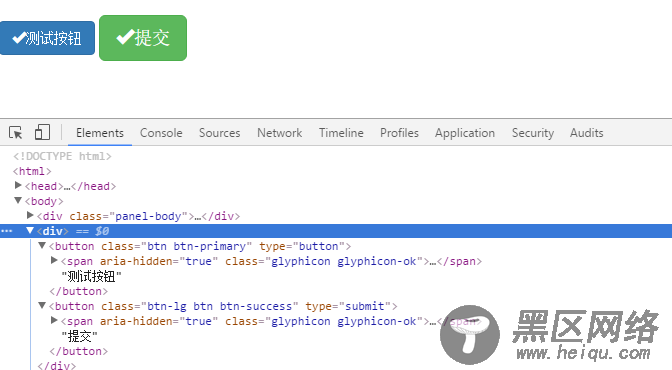Viewport: 672px width, 370px height.
Task: Click the "btn-lg btn btn-success" class value
Action: point(219,307)
